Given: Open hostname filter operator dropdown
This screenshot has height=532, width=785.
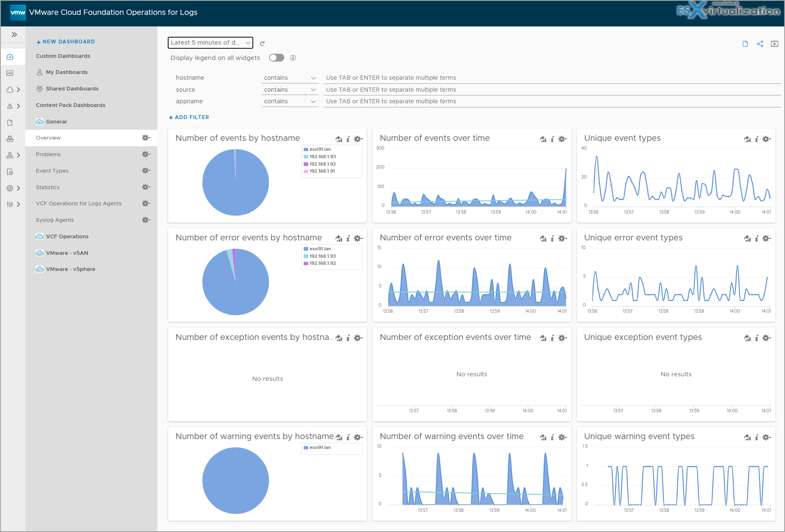Looking at the screenshot, I should click(290, 78).
